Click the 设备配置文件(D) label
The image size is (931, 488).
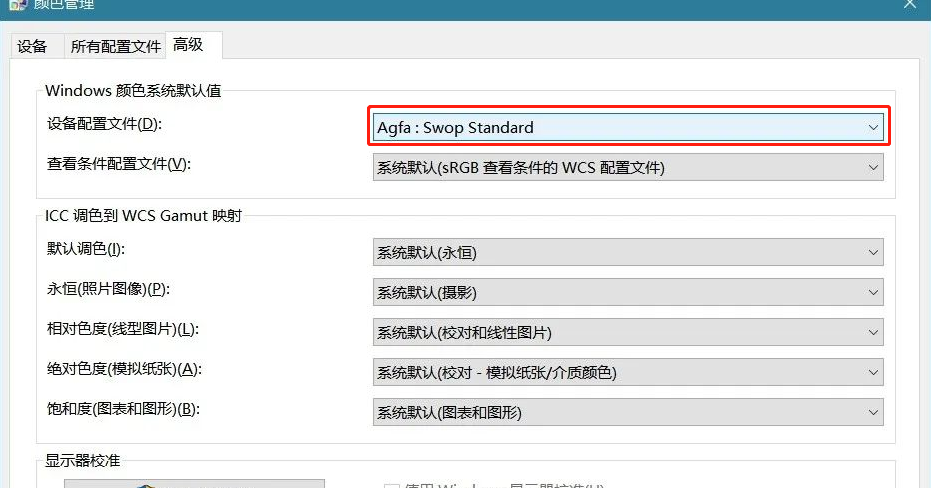pos(103,124)
